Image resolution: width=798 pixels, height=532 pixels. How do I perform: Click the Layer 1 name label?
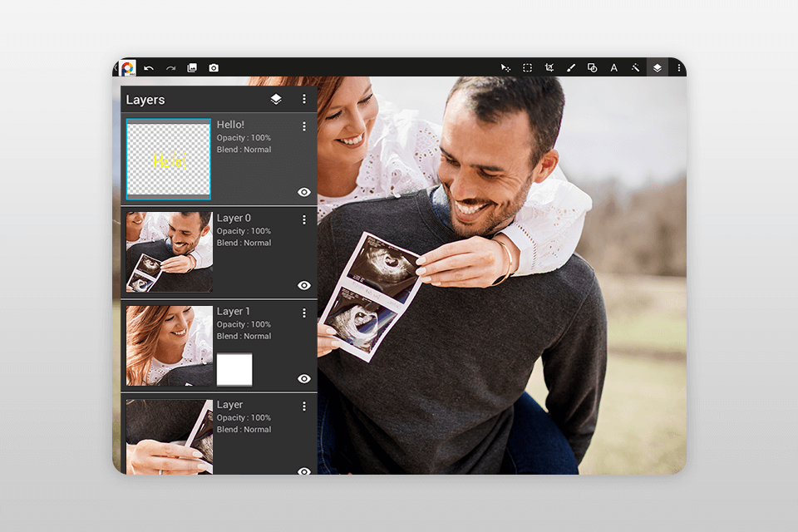click(x=233, y=311)
